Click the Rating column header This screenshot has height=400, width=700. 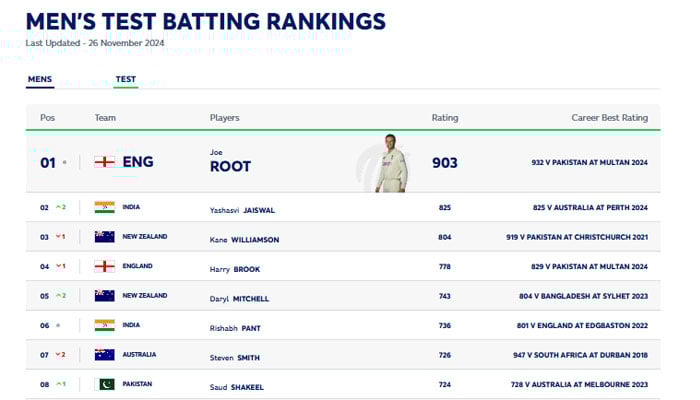[445, 118]
